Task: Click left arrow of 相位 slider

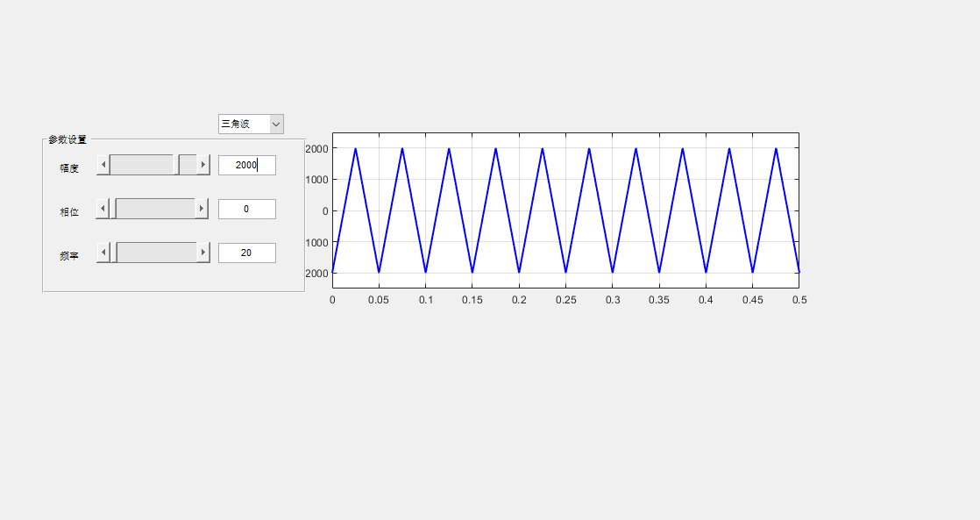Action: 103,209
